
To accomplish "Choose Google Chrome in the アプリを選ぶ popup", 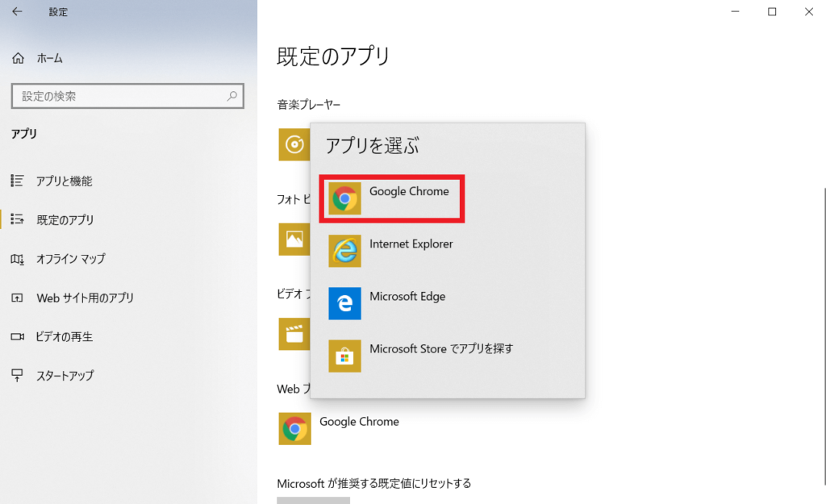I will coord(393,198).
